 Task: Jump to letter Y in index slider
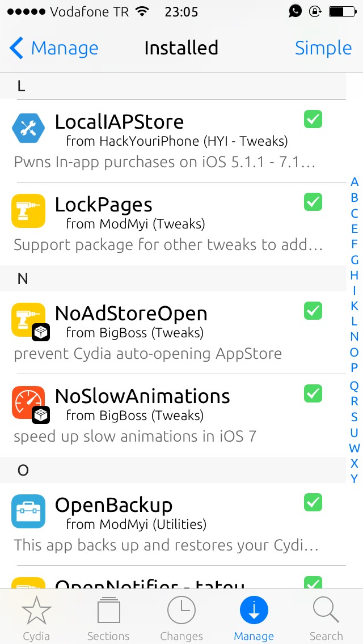coord(354,479)
